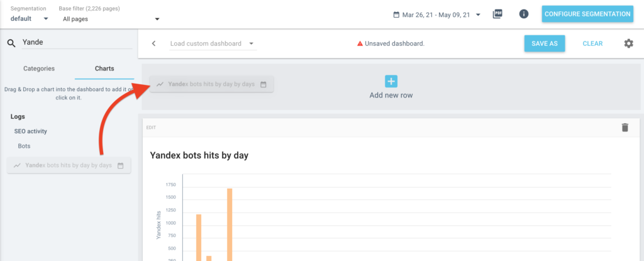
Task: Go back with left chevron arrow
Action: pyautogui.click(x=153, y=43)
